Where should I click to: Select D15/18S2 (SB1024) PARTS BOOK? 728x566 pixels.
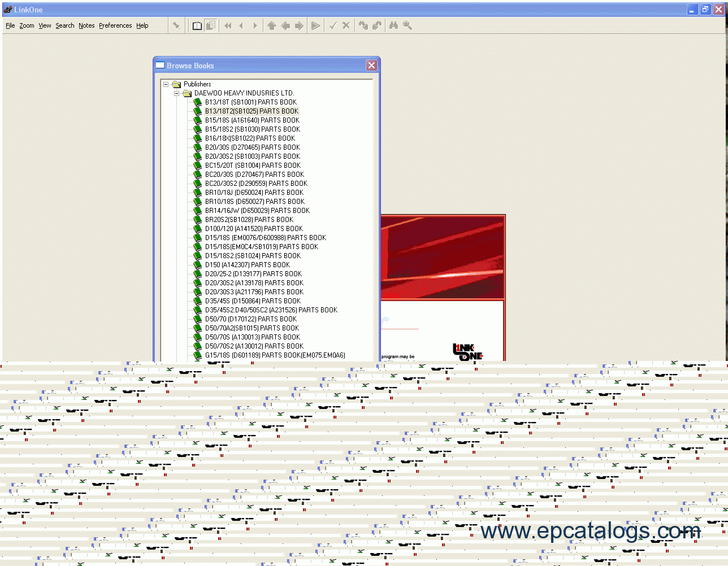coord(253,256)
